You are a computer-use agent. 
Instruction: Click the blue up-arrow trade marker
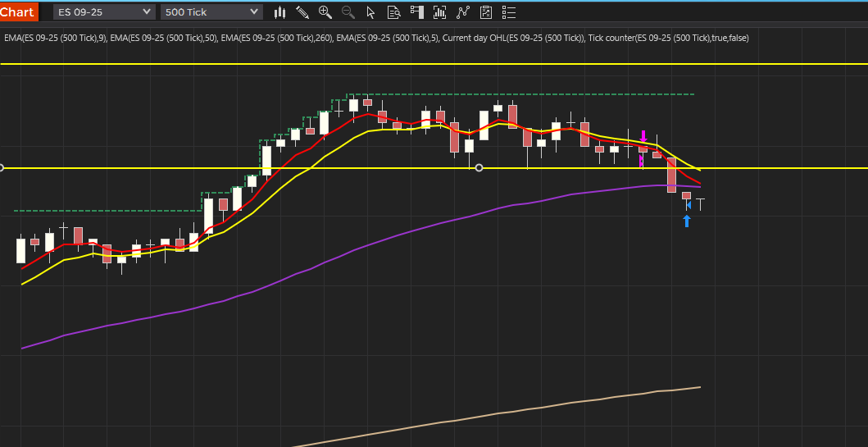click(x=686, y=221)
